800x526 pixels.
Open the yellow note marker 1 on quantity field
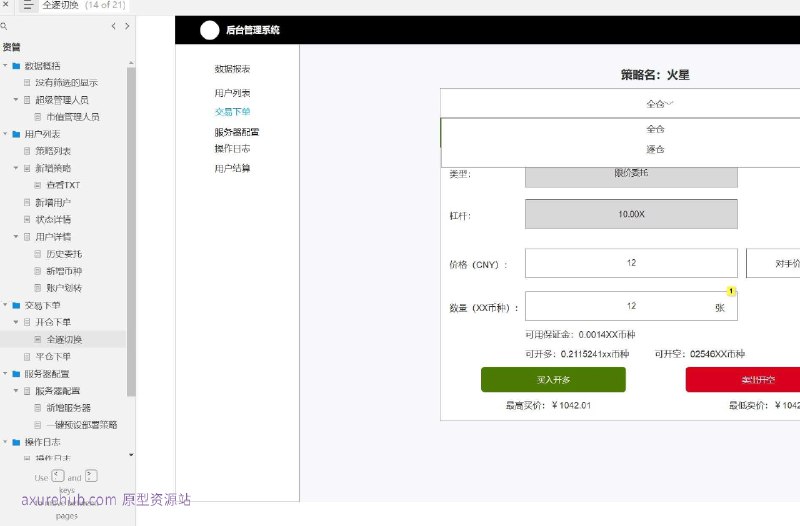[731, 291]
